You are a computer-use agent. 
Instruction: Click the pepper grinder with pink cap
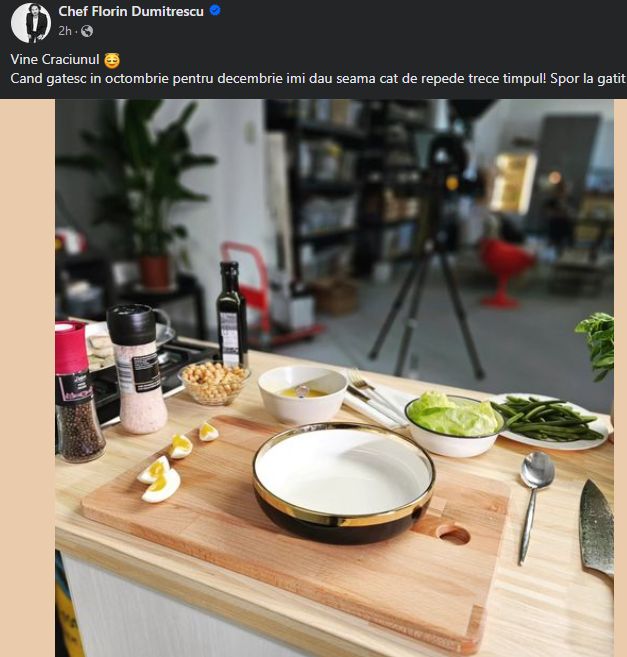[x=78, y=392]
